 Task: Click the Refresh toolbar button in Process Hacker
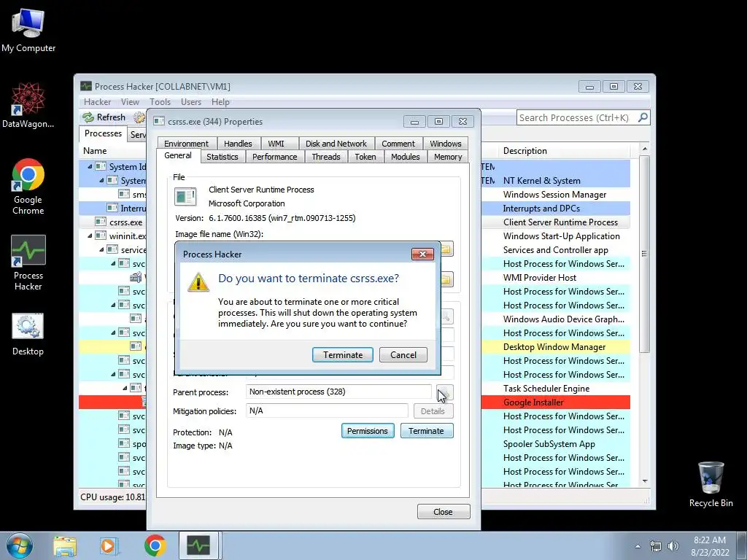(x=104, y=117)
